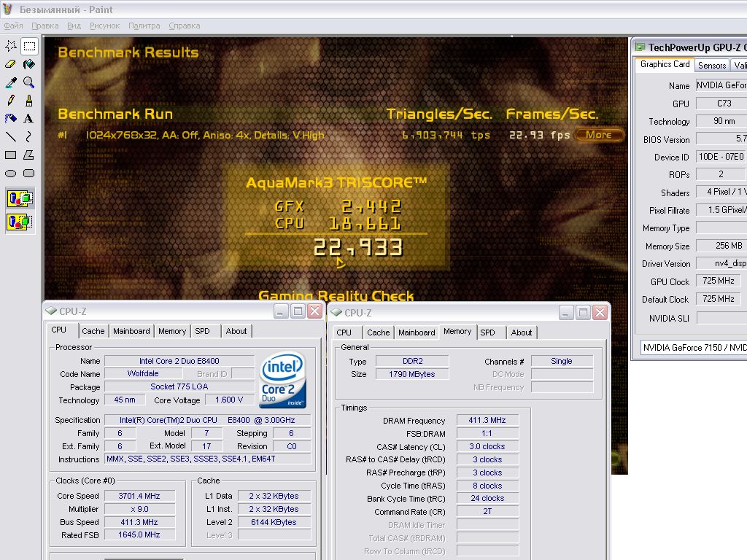This screenshot has width=747, height=560.
Task: Switch to About tab in right CPU-Z
Action: click(522, 332)
